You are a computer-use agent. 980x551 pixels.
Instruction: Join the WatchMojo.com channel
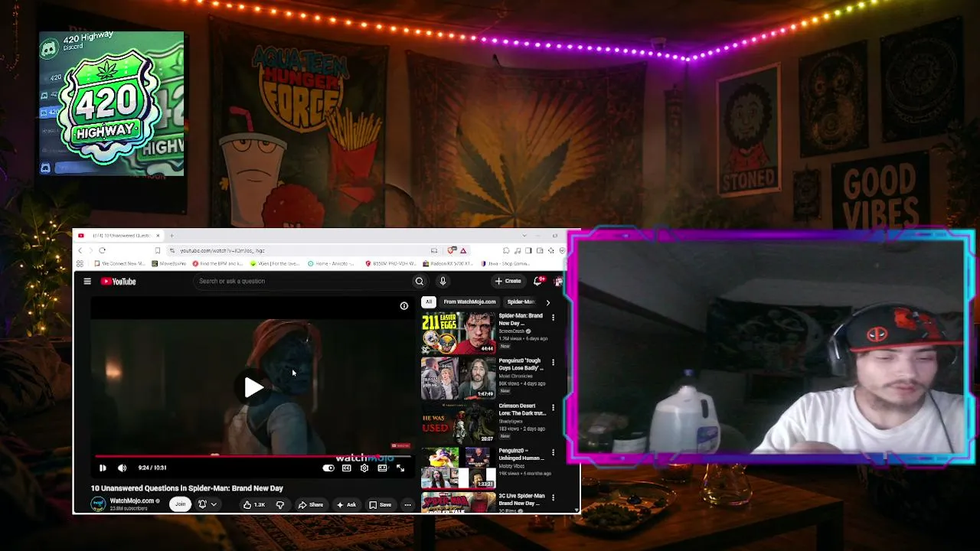click(x=180, y=504)
